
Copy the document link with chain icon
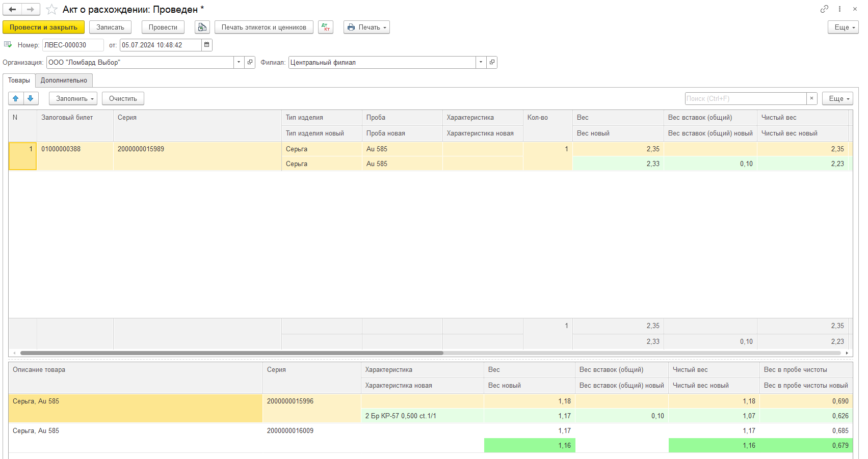(824, 9)
